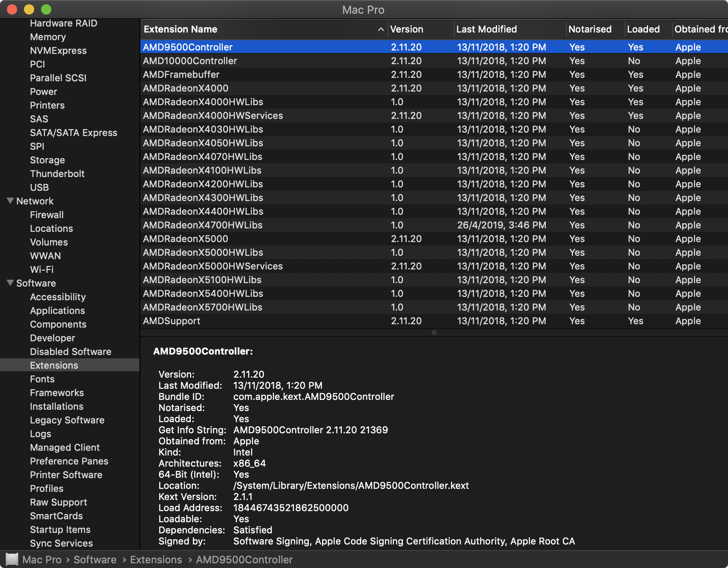Select Frameworks in sidebar
Image resolution: width=728 pixels, height=568 pixels.
coord(57,393)
